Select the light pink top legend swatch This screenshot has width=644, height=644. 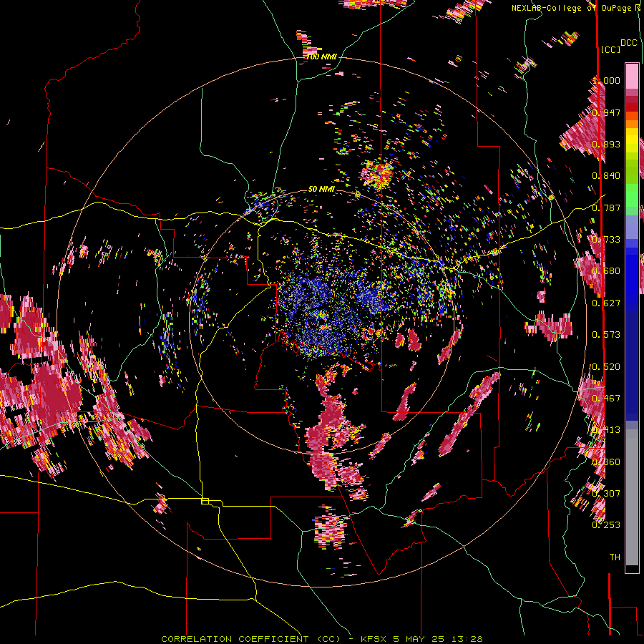point(632,76)
